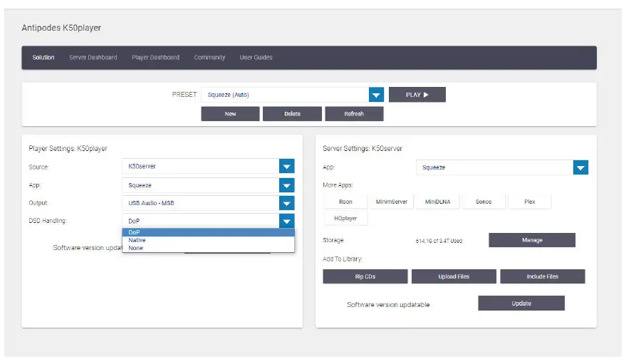Screen dimensions: 631x364
Task: Update the server software
Action: click(521, 303)
